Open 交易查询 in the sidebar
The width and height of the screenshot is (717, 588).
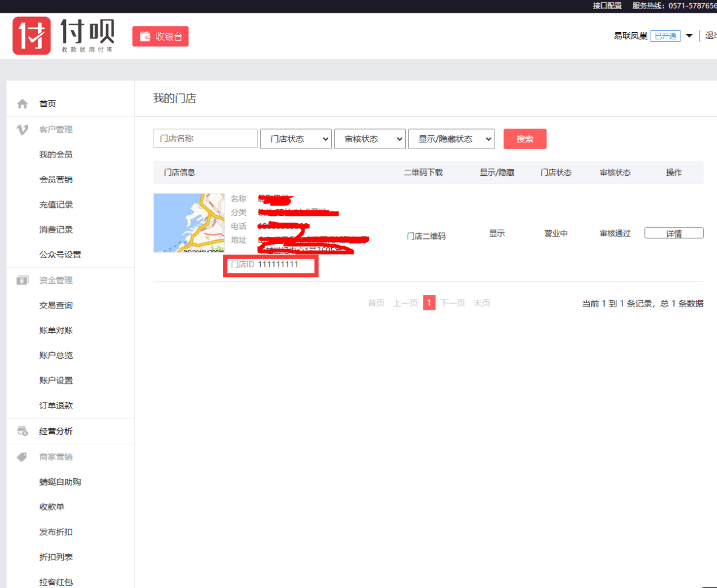click(56, 306)
